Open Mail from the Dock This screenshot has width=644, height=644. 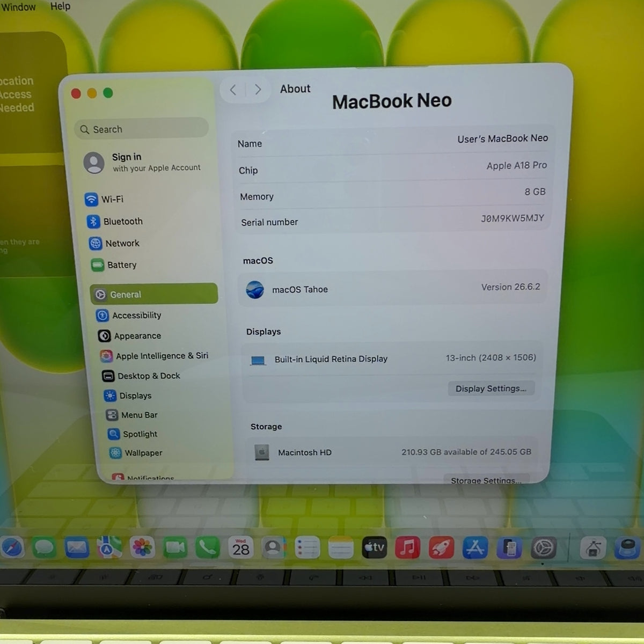click(x=77, y=547)
